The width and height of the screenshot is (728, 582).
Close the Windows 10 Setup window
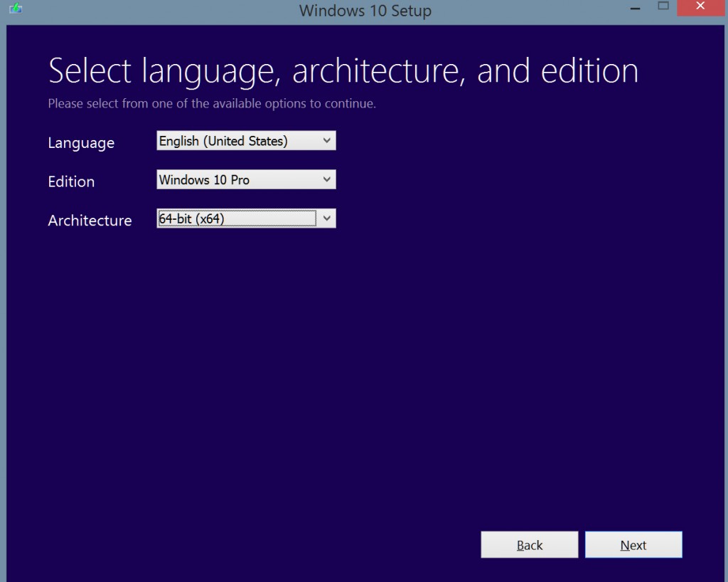coord(700,6)
